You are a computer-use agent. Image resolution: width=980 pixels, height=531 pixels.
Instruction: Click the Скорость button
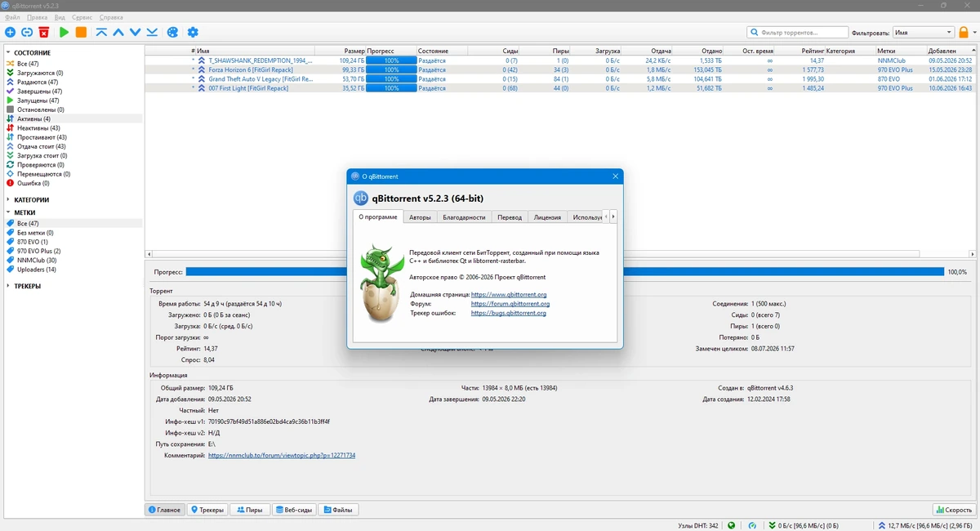click(x=954, y=510)
